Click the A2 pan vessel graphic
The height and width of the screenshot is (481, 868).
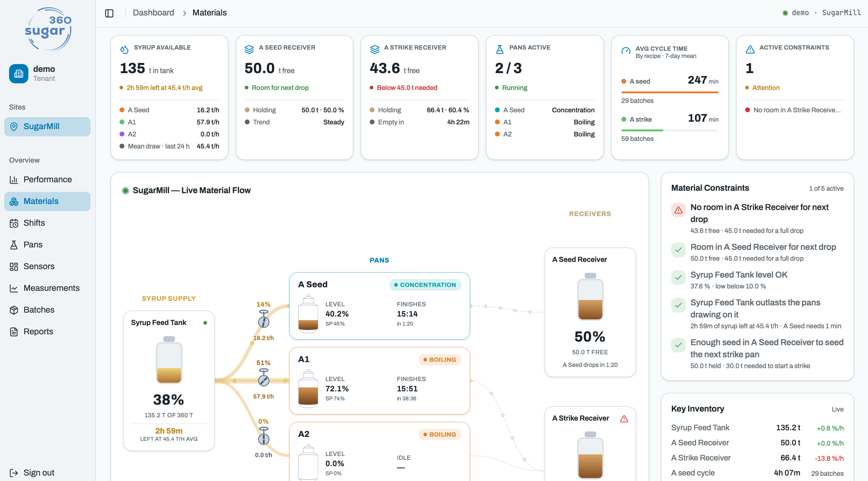pyautogui.click(x=308, y=462)
